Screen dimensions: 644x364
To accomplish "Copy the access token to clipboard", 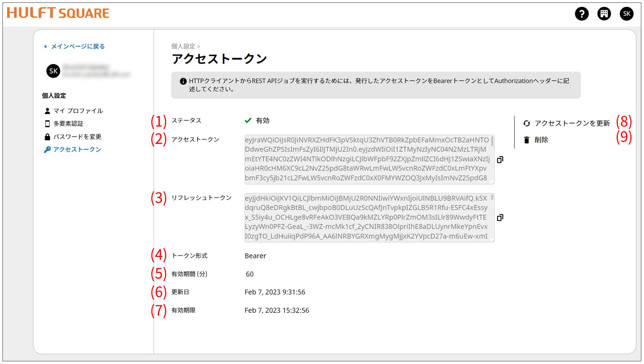I will (x=500, y=160).
